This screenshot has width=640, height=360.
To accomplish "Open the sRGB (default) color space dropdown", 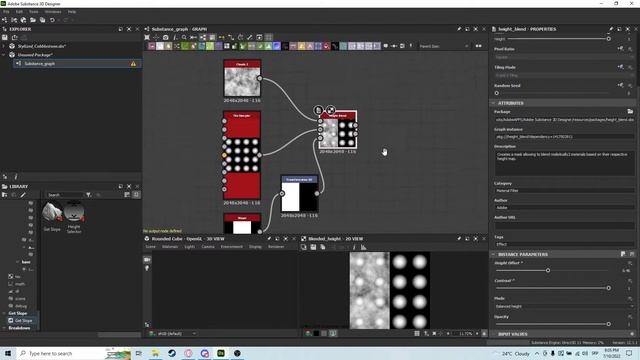I will point(173,333).
